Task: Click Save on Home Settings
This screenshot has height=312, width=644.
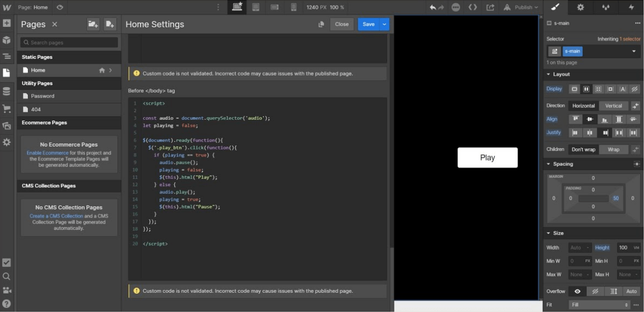Action: [x=368, y=24]
